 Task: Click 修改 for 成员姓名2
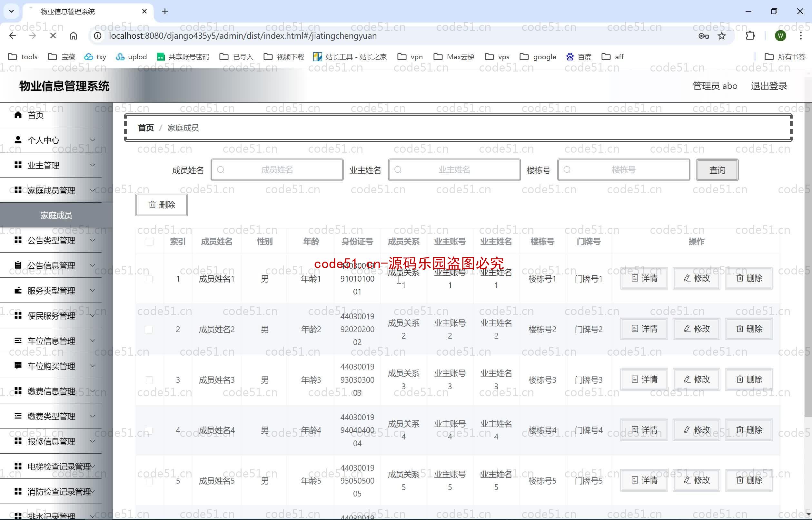point(697,329)
